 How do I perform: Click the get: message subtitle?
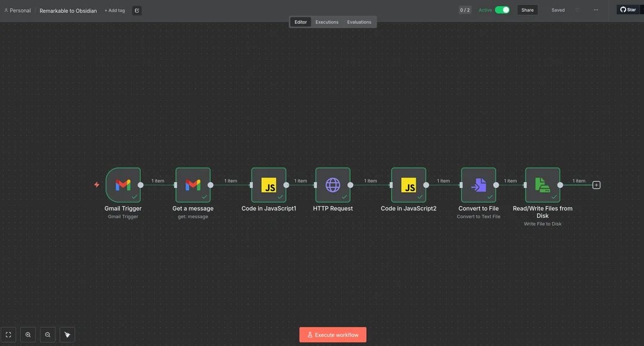pos(193,217)
